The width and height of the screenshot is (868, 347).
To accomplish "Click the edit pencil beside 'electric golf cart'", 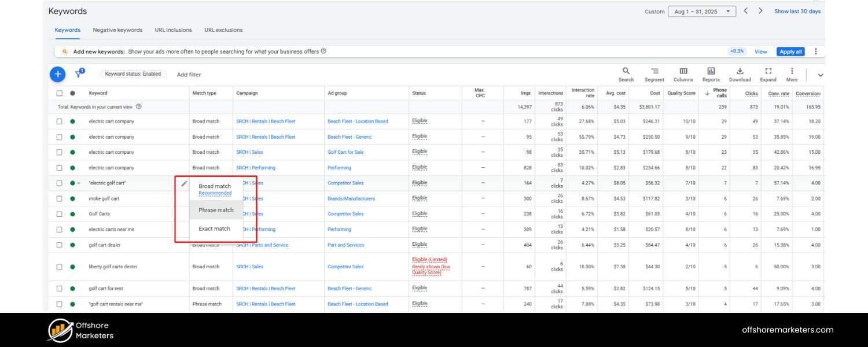I will tap(183, 183).
